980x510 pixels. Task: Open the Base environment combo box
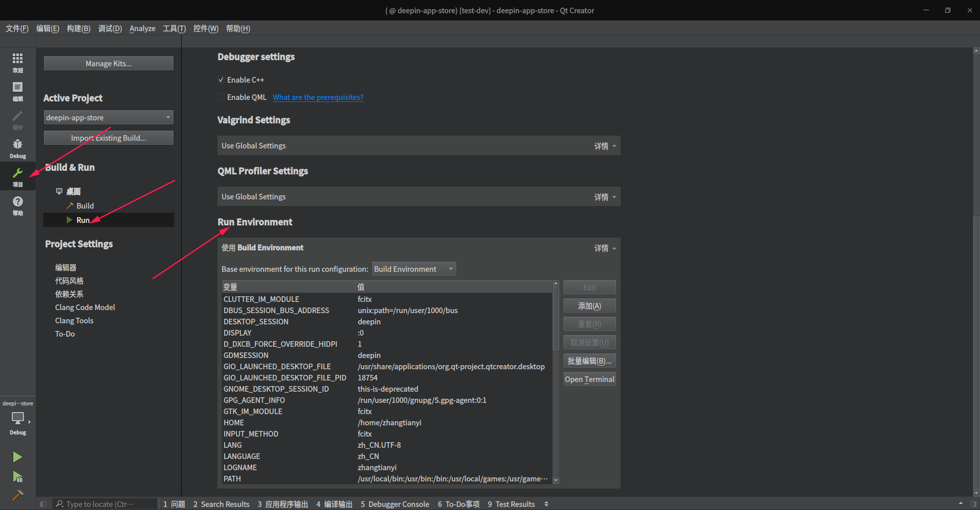(413, 269)
